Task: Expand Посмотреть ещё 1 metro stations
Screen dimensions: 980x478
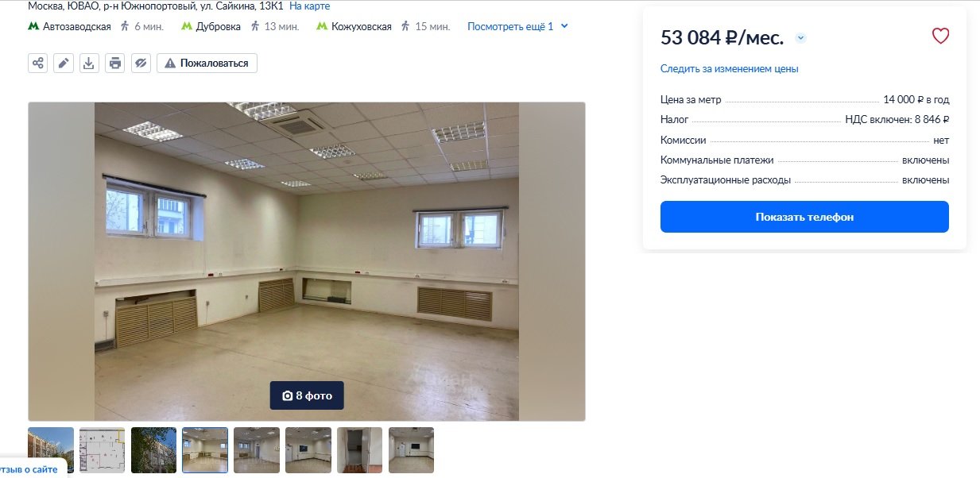Action: [x=517, y=26]
